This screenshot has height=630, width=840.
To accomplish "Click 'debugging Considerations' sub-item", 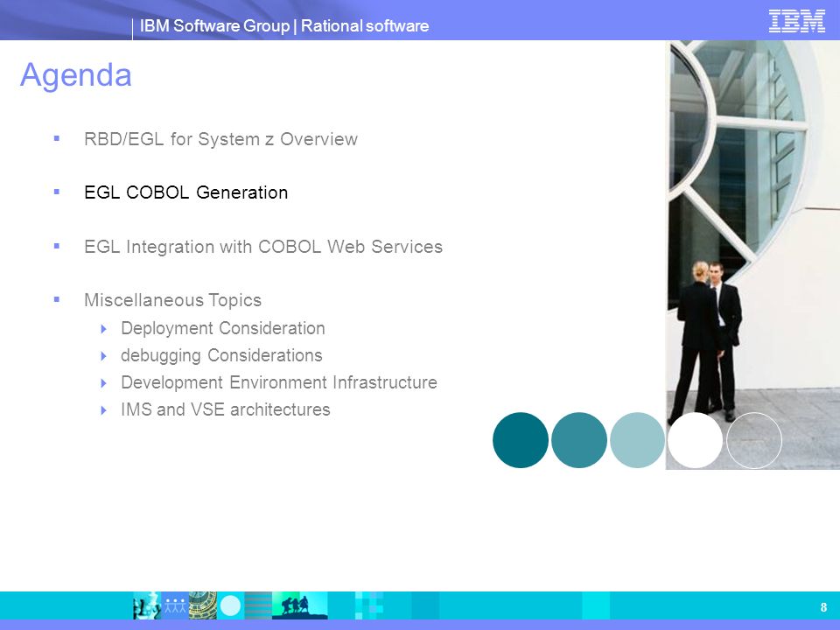I will (x=221, y=355).
